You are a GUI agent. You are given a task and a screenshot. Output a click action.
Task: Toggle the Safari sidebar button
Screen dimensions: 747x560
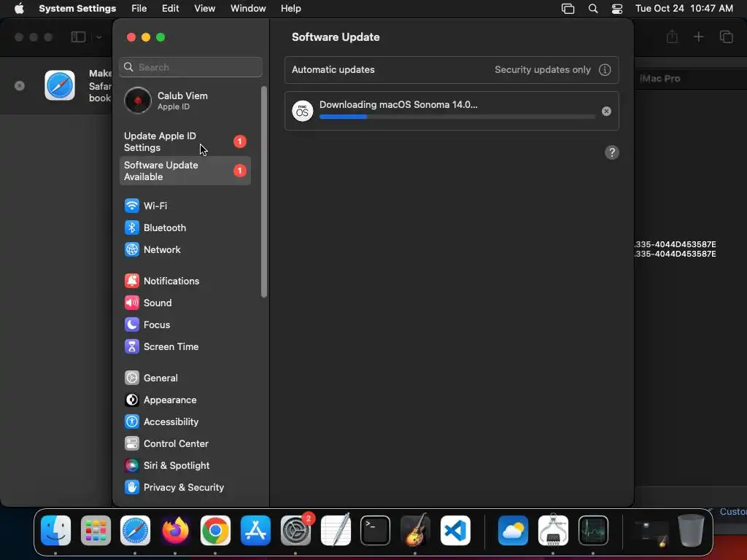click(78, 37)
